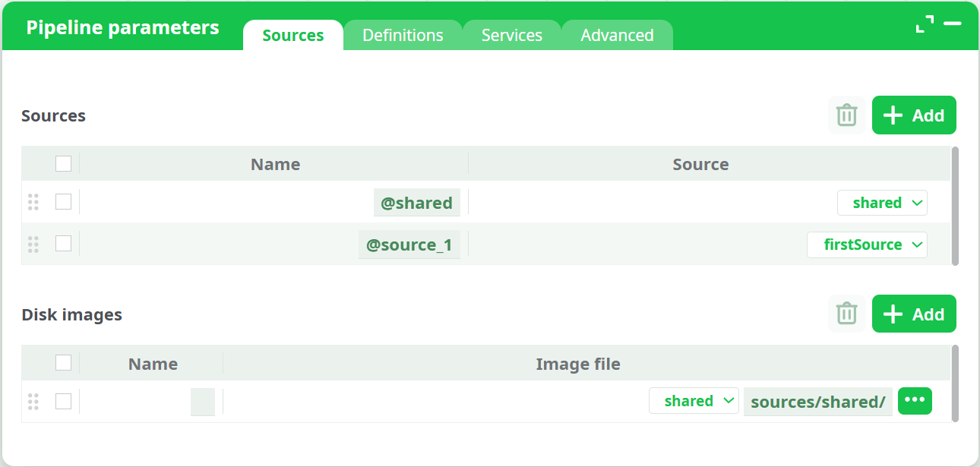
Task: Check the disk image row checkbox
Action: pyautogui.click(x=63, y=401)
